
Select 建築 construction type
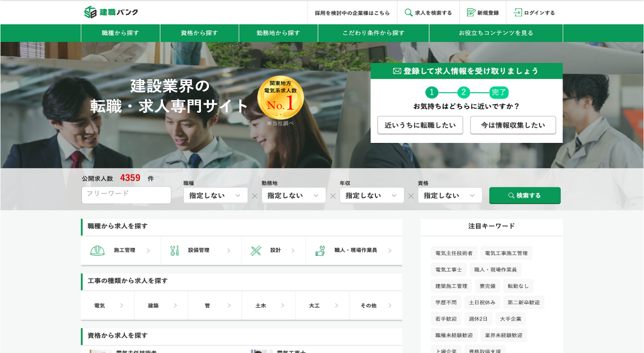(x=161, y=306)
